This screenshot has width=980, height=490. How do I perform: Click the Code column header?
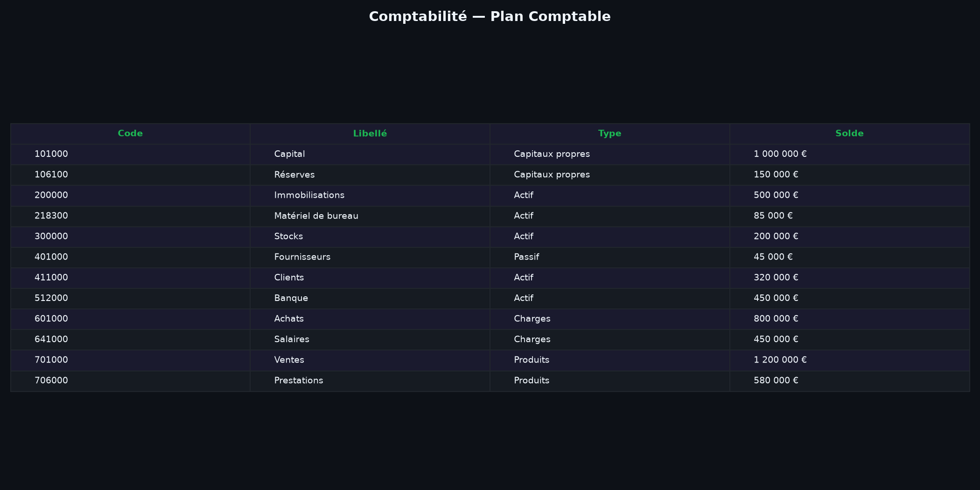[130, 133]
